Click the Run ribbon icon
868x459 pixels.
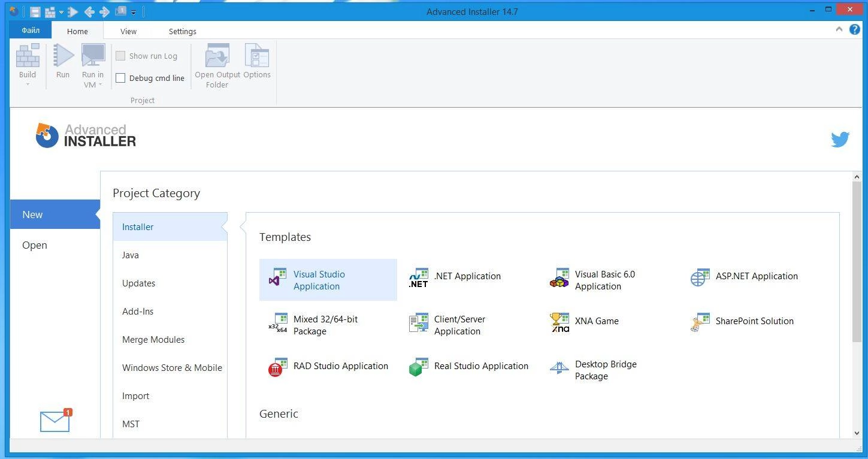point(63,56)
